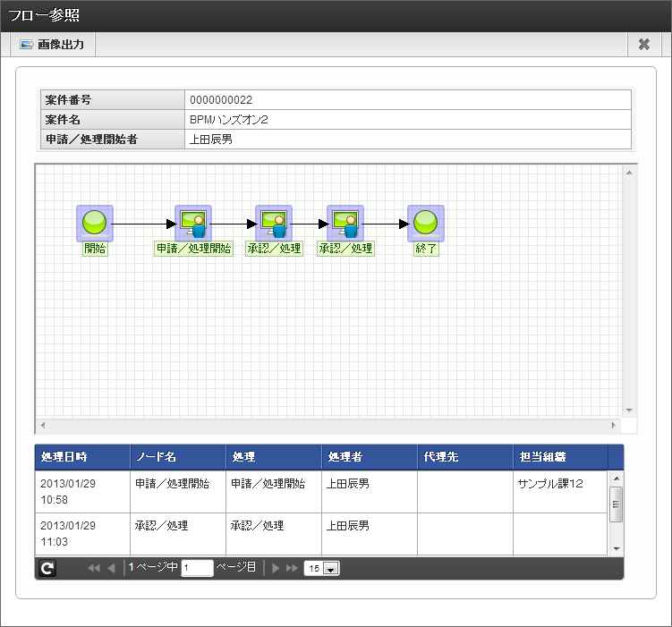672x627 pixels.
Task: Click the 画像出力 image export button
Action: (52, 45)
